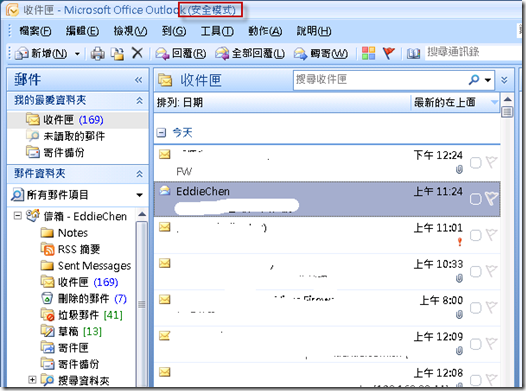526x391 pixels.
Task: Open 垃圾郵件 [41] junk folder
Action: [82, 315]
